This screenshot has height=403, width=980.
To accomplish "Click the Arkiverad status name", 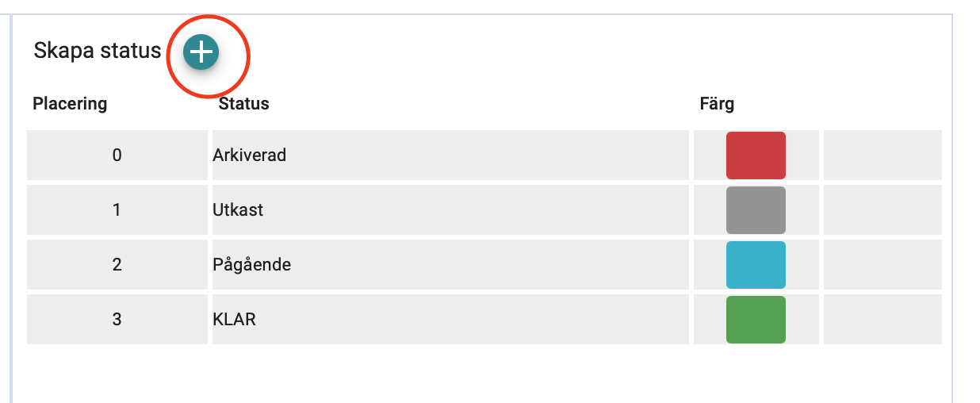I will (250, 155).
